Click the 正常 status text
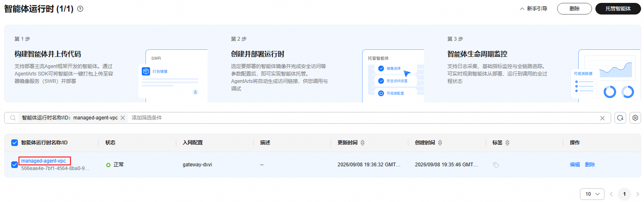Viewport: 644px width, 202px height. tap(118, 165)
